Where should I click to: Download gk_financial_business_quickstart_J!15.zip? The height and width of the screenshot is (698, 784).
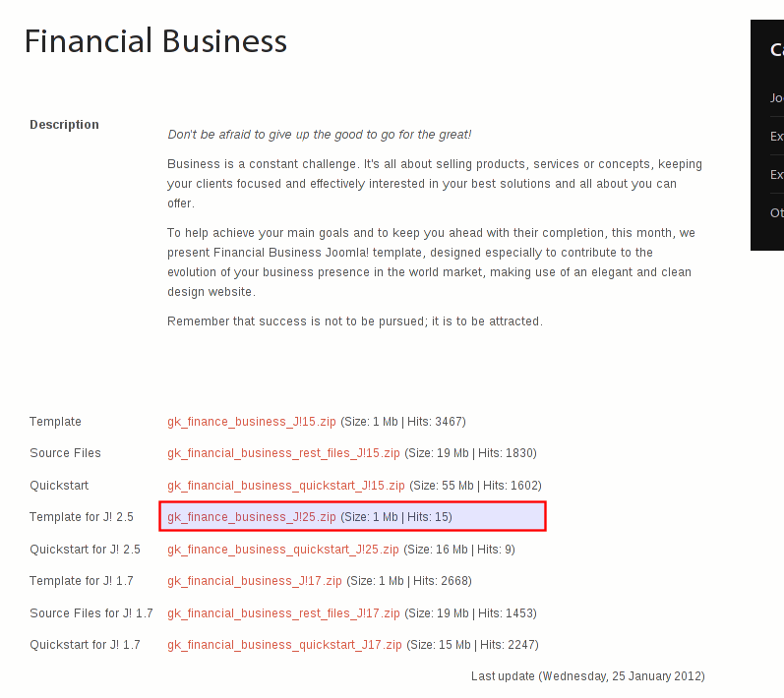click(286, 486)
